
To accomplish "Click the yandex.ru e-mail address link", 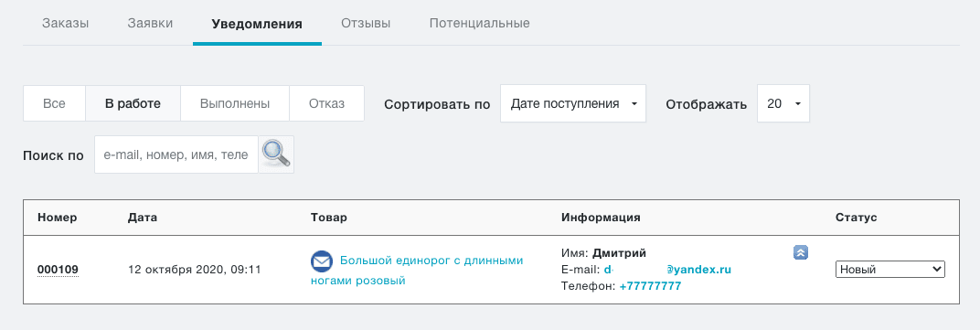I will [667, 270].
